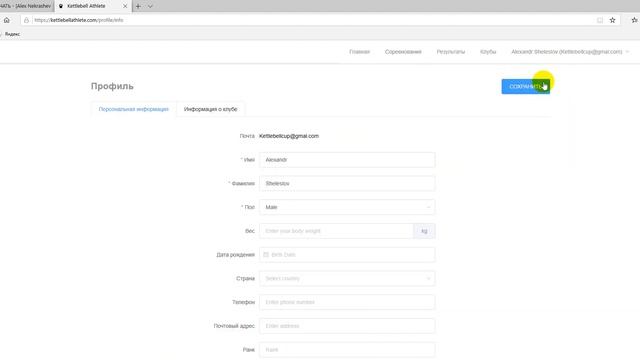
Task: Open the Страна select country dropdown
Action: [x=347, y=278]
